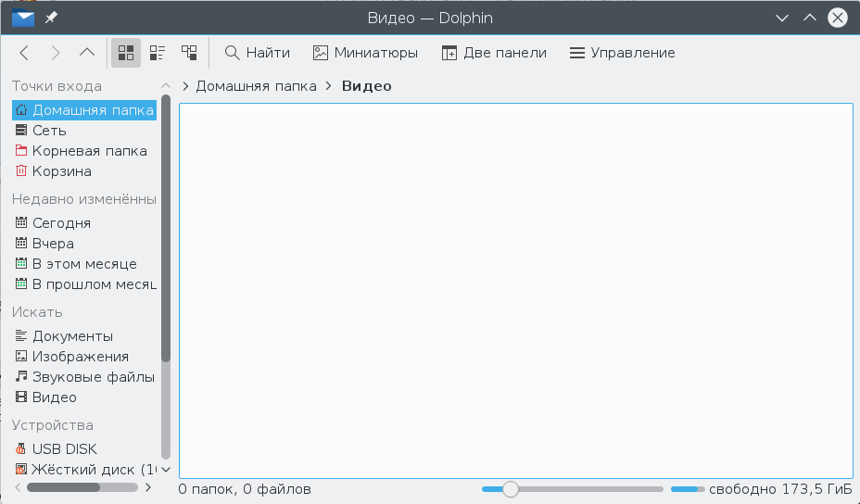The height and width of the screenshot is (504, 860).
Task: Show files changed Сегодня
Action: 84,222
